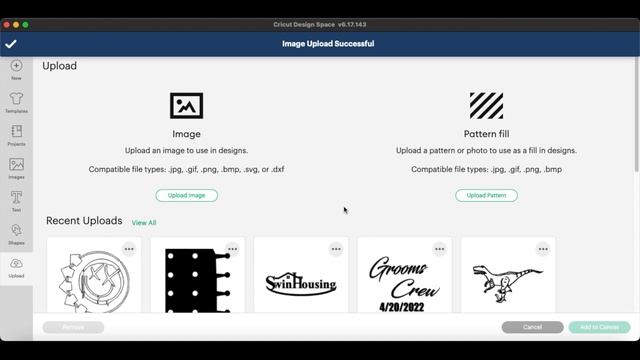Open the View All uploads link
This screenshot has height=360, width=640.
[144, 223]
